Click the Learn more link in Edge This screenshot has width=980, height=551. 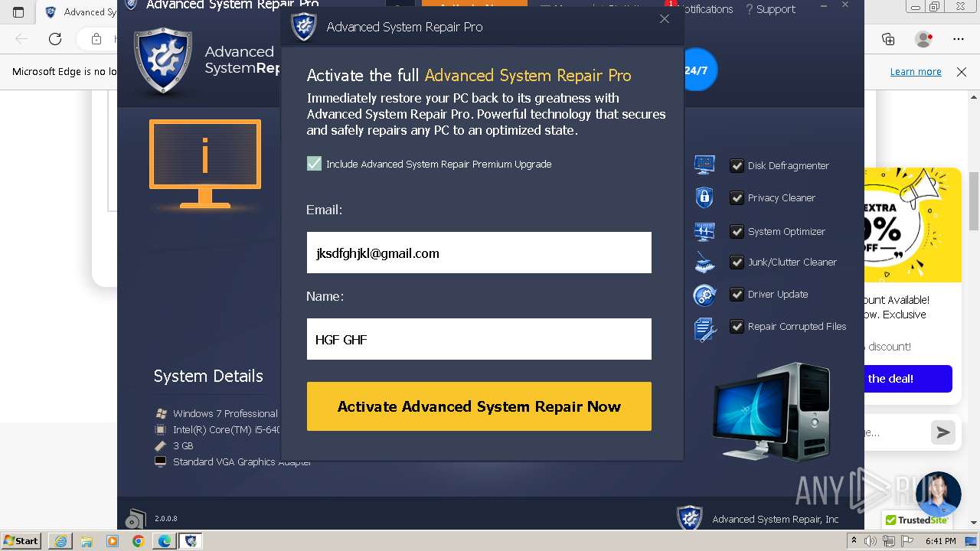(x=916, y=71)
